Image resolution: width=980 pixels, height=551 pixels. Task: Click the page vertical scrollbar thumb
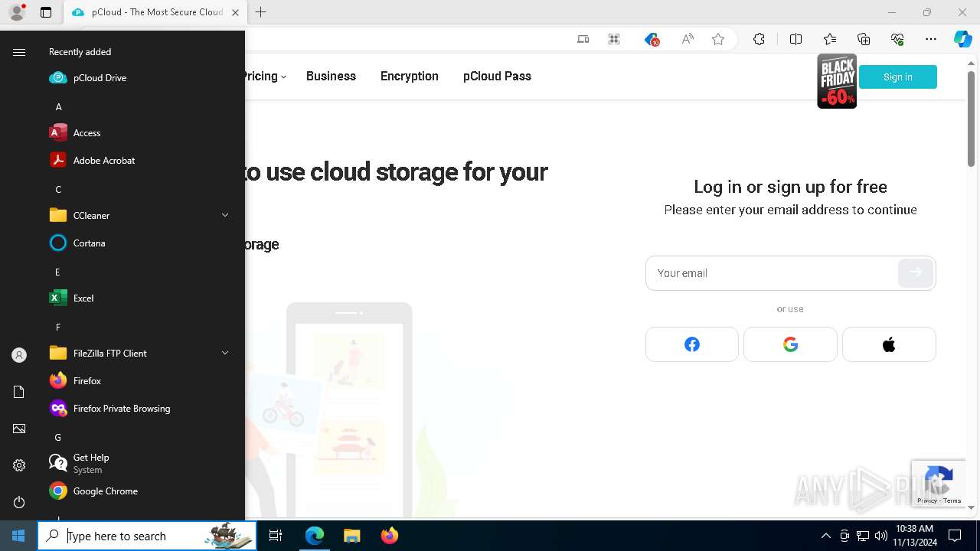pyautogui.click(x=972, y=118)
